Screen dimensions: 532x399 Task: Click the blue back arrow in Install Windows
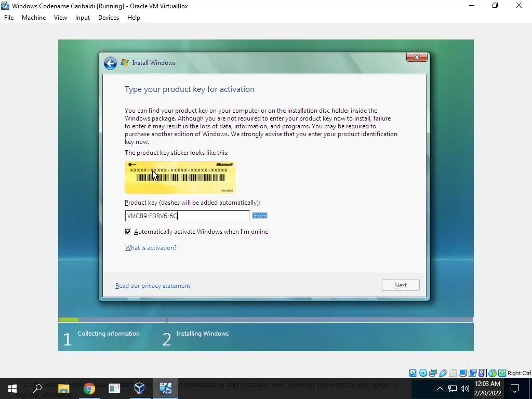110,63
